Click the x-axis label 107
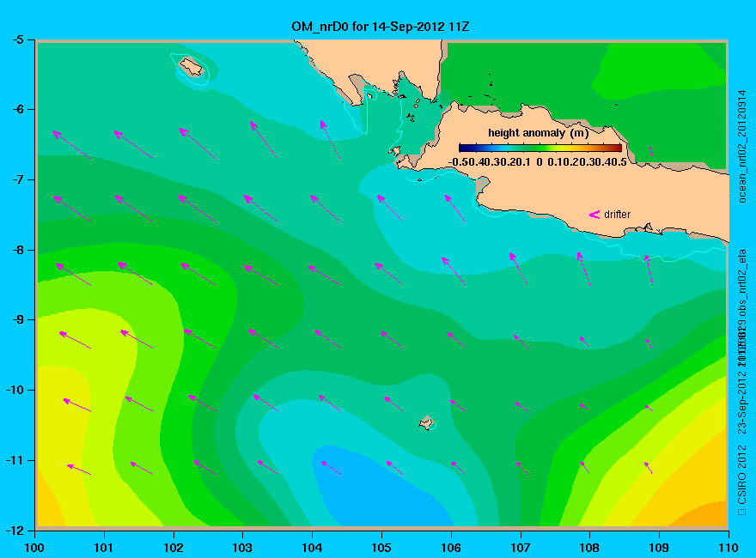 tap(521, 548)
